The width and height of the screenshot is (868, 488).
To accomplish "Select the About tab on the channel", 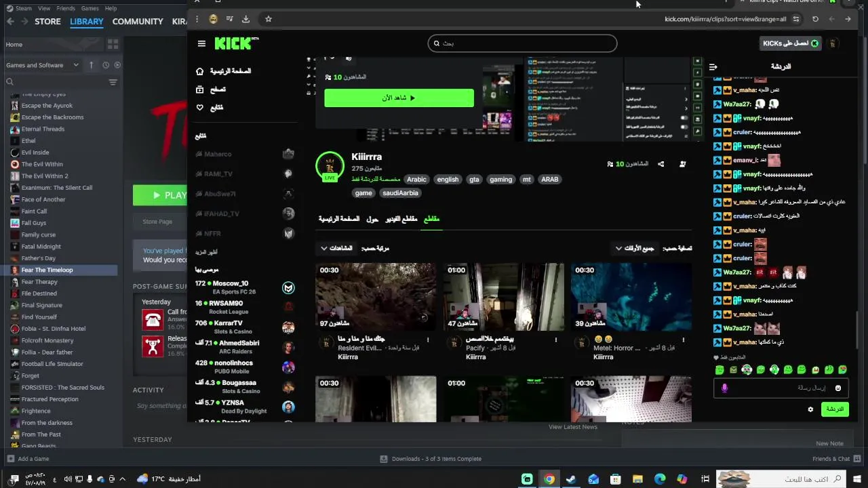I will click(372, 219).
